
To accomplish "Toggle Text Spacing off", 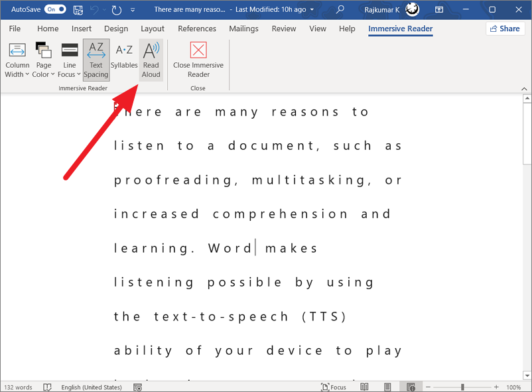I will 96,60.
